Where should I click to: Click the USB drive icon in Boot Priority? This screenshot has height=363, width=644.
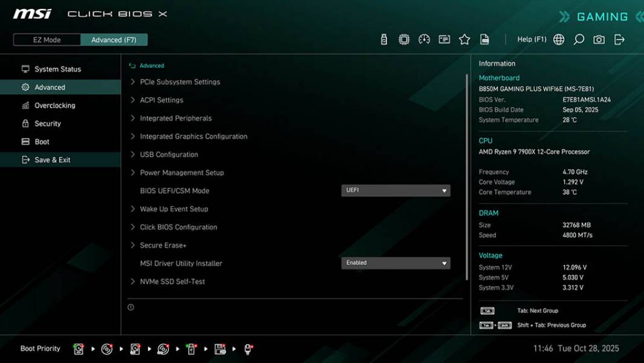[191, 349]
